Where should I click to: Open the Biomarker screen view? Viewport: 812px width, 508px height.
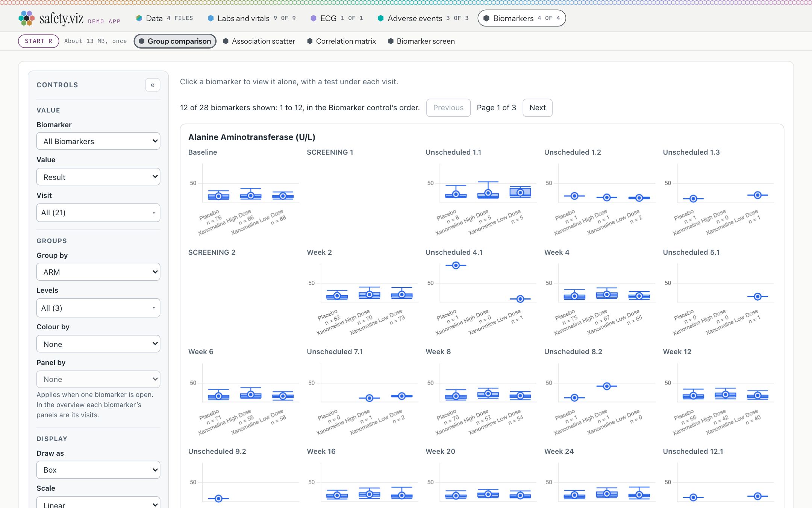pos(421,41)
